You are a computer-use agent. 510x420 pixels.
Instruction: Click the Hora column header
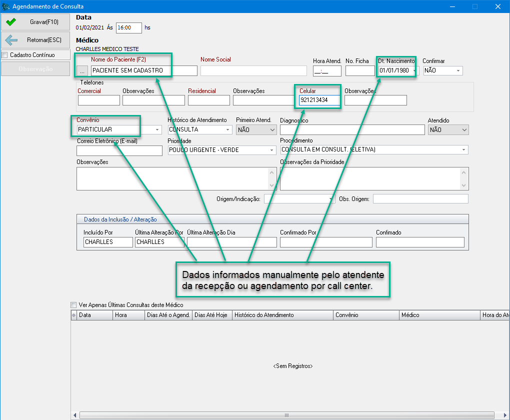point(128,315)
